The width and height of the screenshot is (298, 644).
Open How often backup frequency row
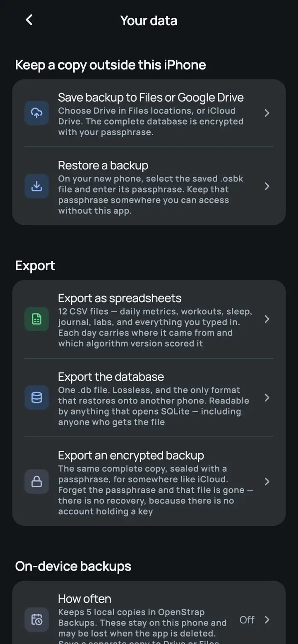(149, 615)
